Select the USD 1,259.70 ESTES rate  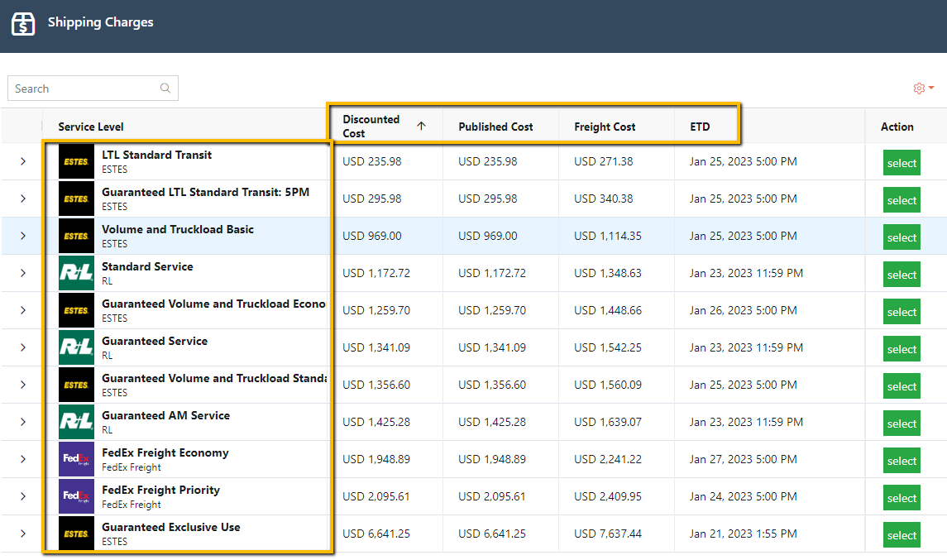pos(902,312)
